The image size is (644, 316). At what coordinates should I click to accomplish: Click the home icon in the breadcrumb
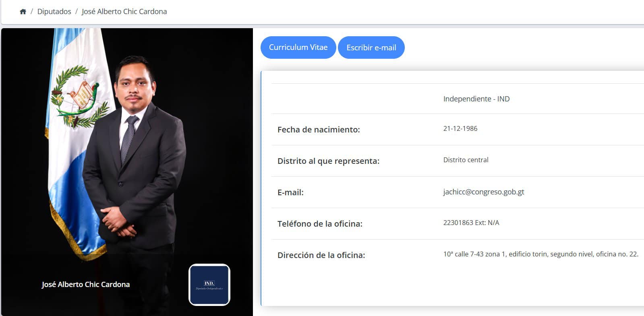23,12
